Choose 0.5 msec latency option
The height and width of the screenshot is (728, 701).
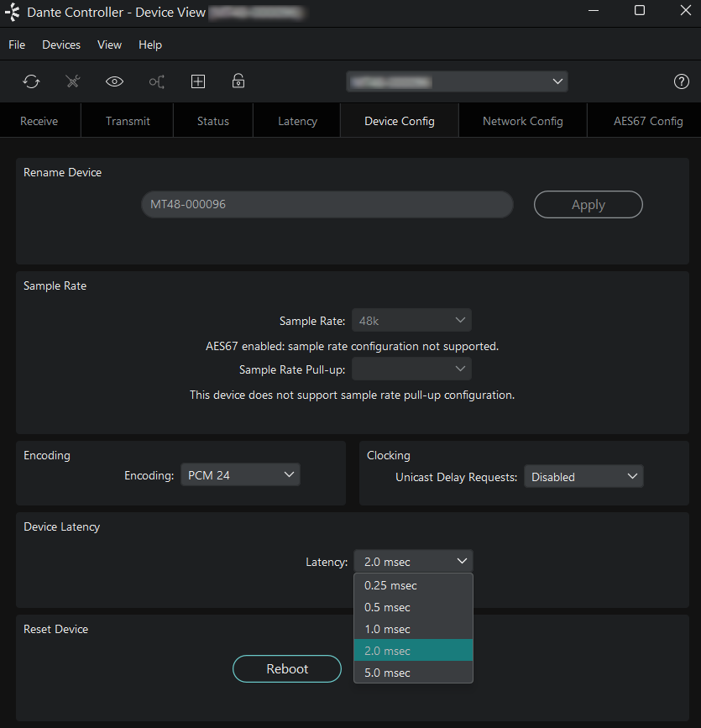coord(413,607)
